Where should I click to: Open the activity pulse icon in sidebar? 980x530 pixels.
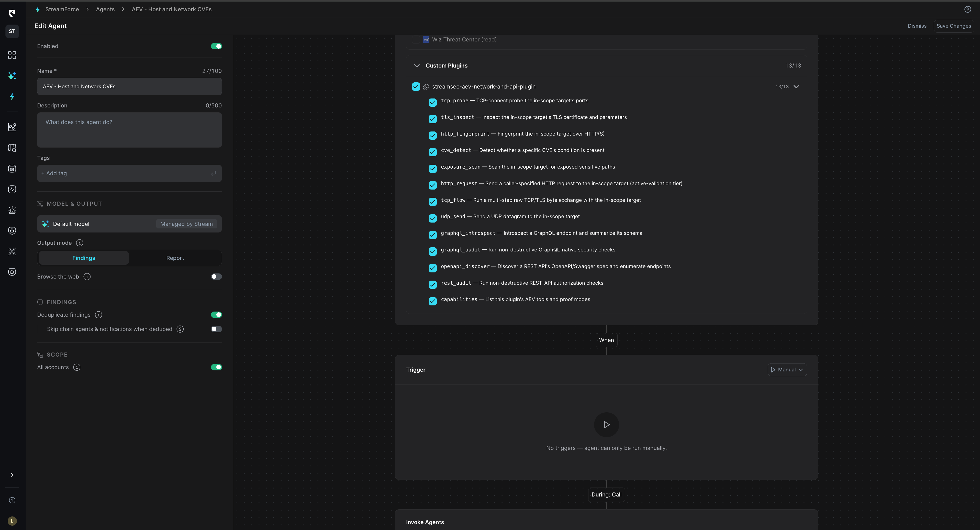(12, 190)
